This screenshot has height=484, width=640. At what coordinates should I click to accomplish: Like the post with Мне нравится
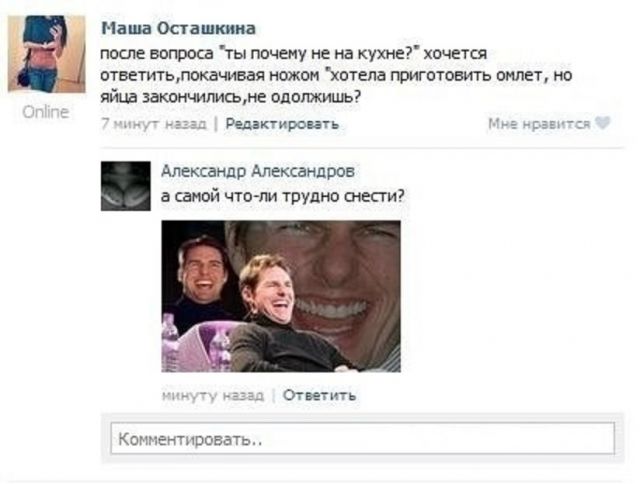point(539,124)
